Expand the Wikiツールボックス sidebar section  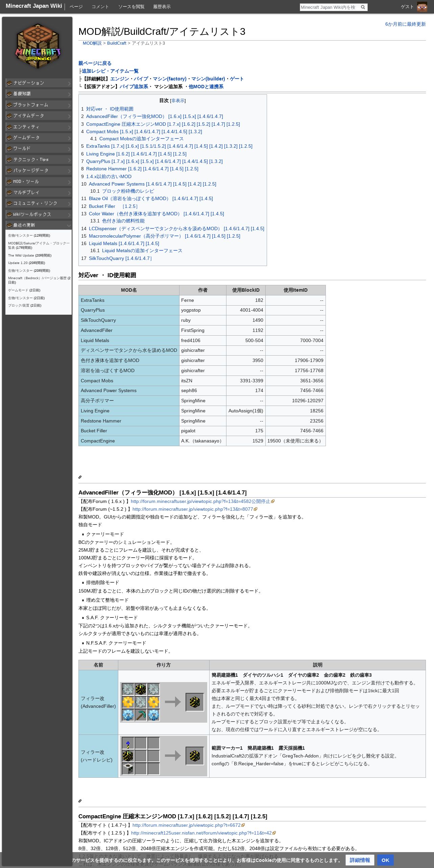click(39, 214)
